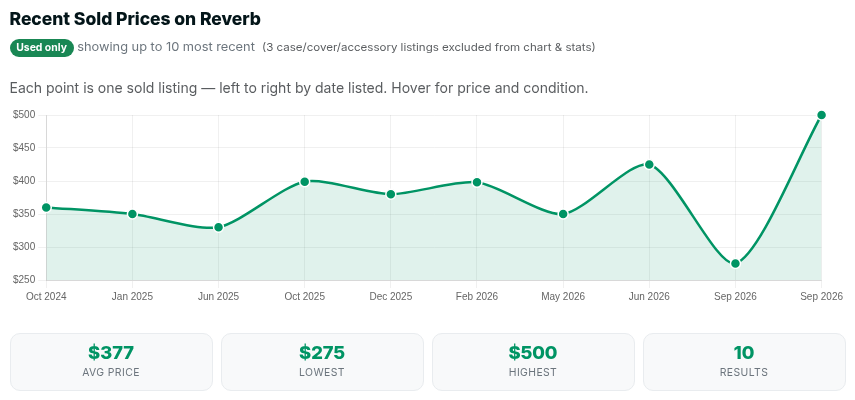Click the Used only badge
Image resolution: width=855 pixels, height=400 pixels.
point(41,47)
